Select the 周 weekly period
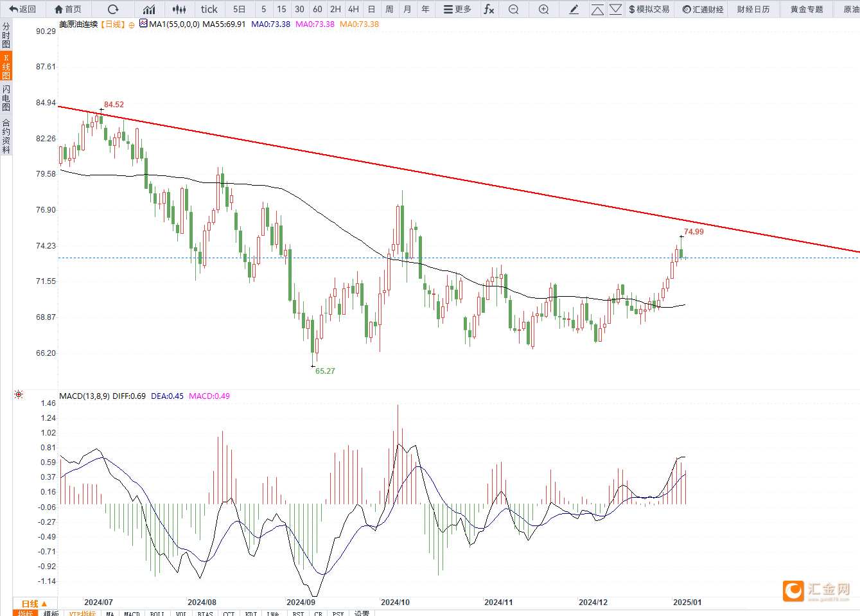 point(389,9)
